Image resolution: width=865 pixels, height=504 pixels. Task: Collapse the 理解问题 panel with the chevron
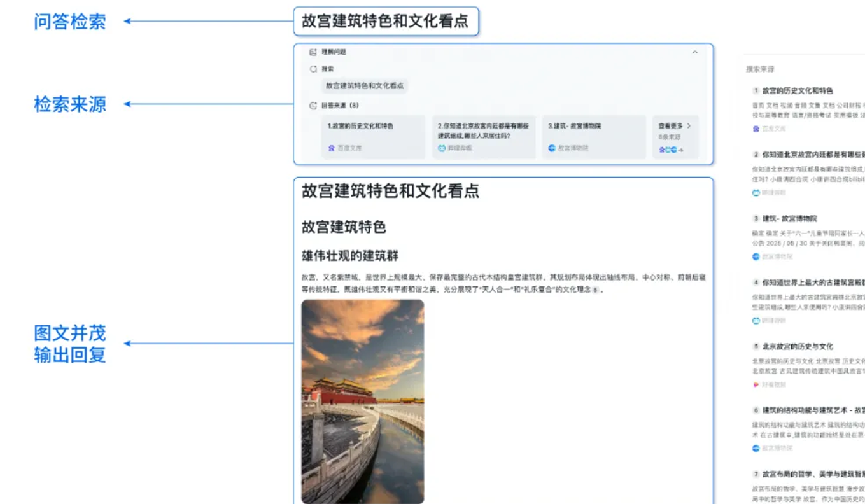coord(694,52)
